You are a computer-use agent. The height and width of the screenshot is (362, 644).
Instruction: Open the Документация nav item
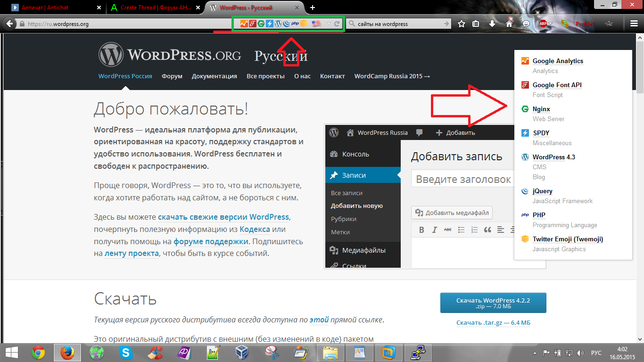point(215,76)
